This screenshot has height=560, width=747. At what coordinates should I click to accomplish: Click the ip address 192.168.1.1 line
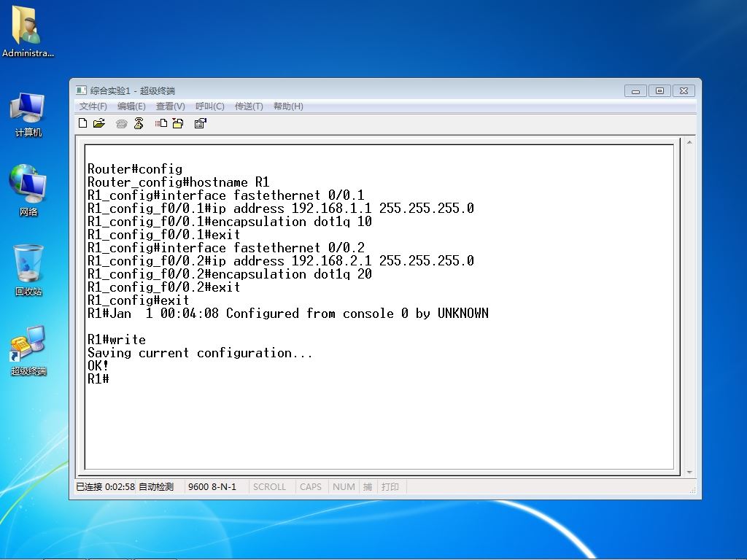(281, 209)
